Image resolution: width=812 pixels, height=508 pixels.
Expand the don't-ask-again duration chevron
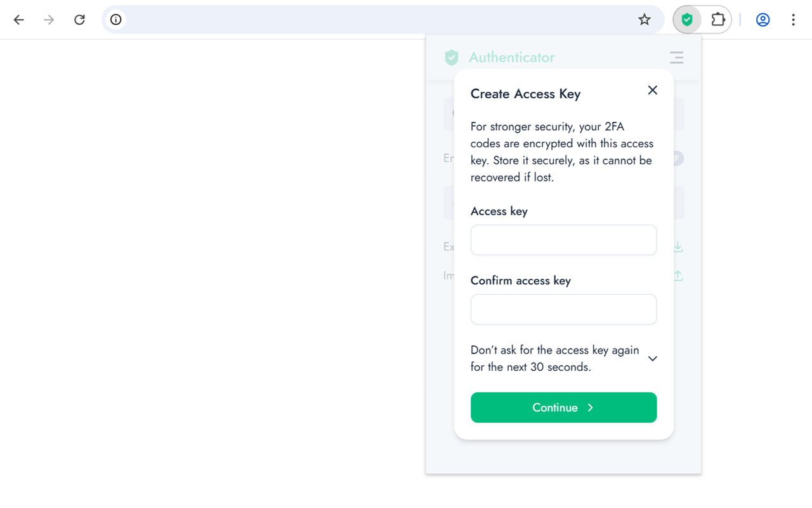[652, 359]
